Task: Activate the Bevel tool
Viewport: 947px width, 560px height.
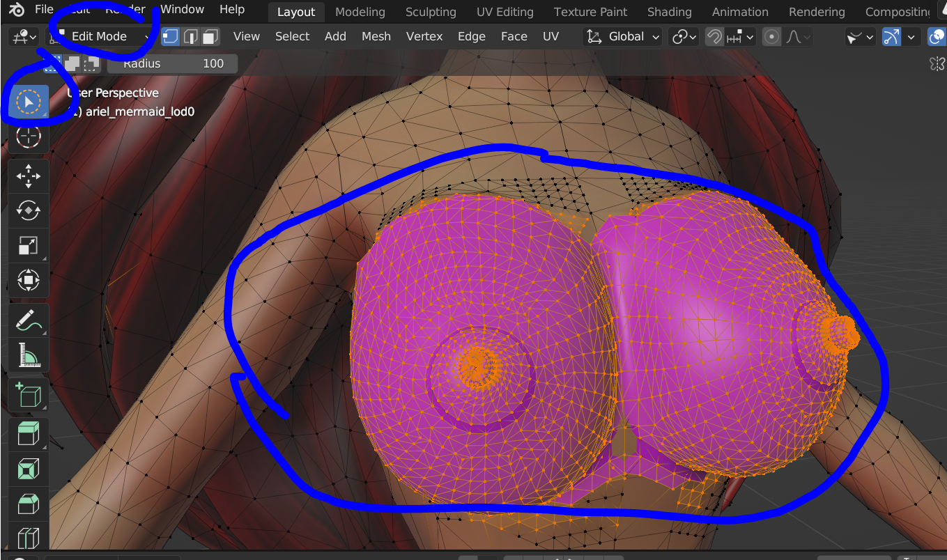Action: [x=29, y=504]
